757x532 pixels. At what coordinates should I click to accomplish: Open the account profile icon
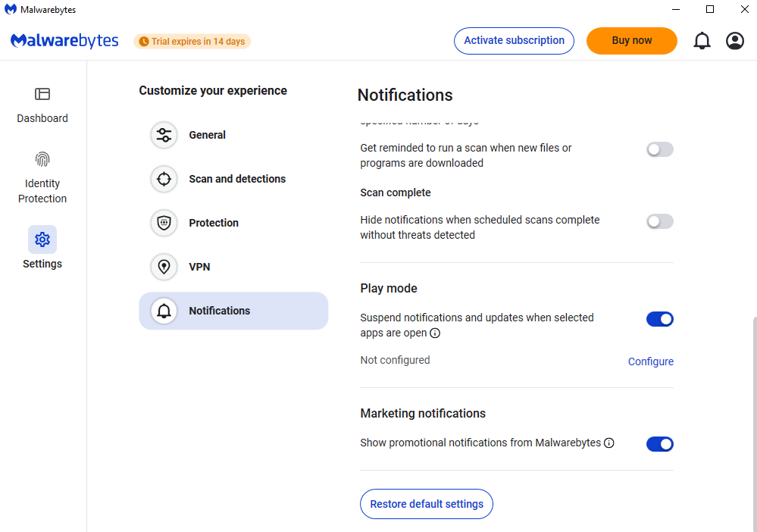pos(735,41)
